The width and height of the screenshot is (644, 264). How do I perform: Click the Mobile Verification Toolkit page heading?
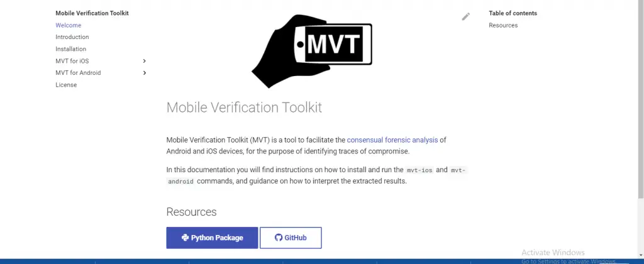click(244, 107)
